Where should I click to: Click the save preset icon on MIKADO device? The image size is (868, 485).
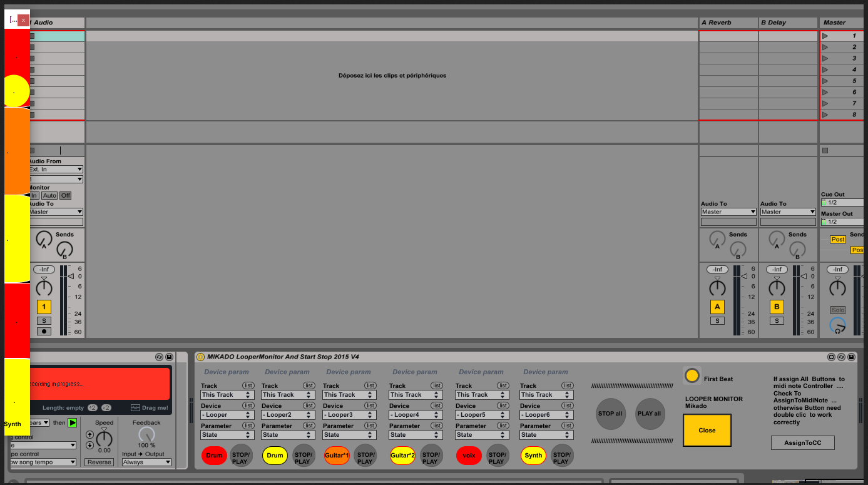point(851,357)
